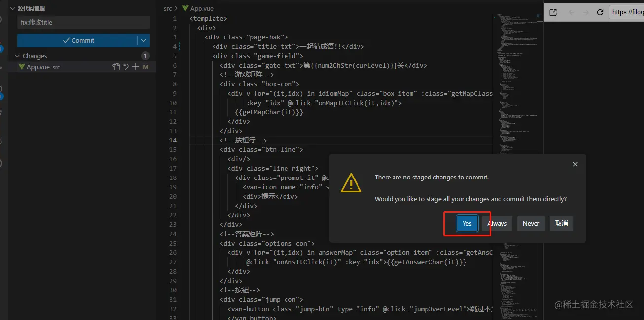Viewport: 644px width, 320px height.
Task: Click the Commit button
Action: pos(77,40)
